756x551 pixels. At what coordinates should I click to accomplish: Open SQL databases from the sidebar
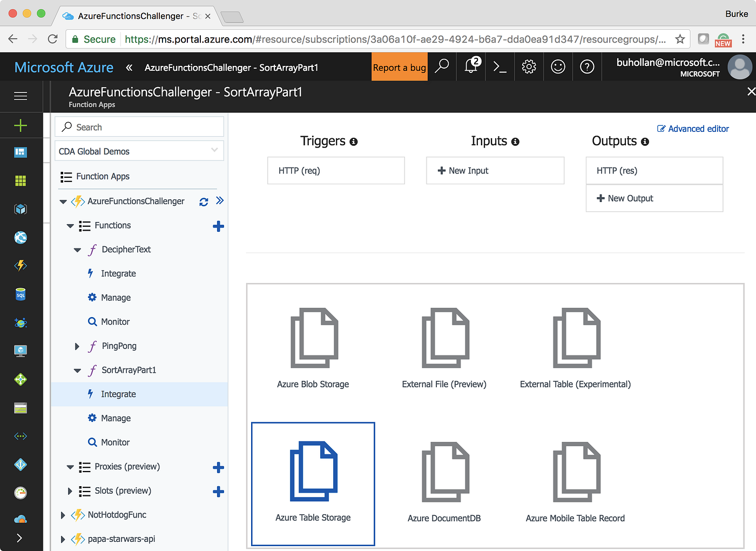20,294
